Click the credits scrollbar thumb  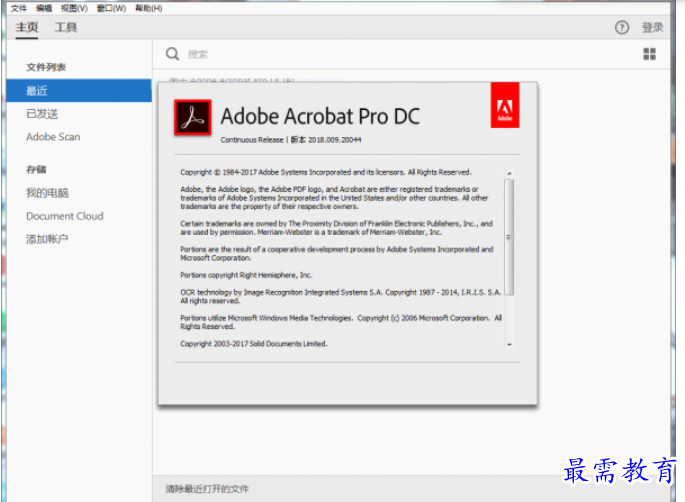(x=509, y=237)
